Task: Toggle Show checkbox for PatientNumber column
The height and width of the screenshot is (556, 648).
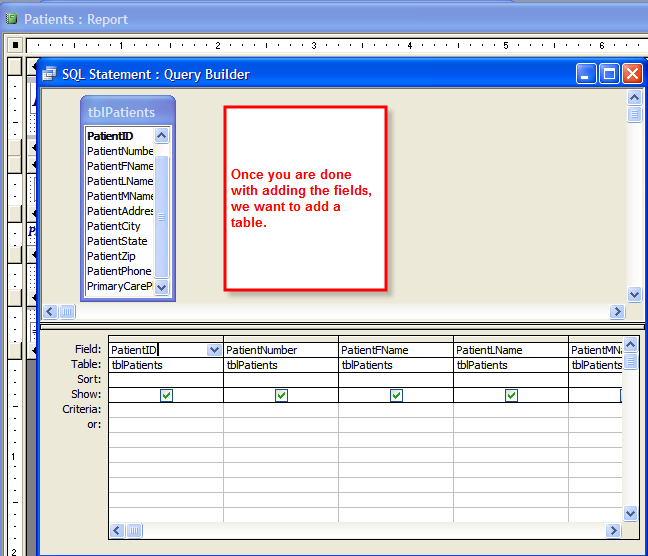Action: (281, 395)
